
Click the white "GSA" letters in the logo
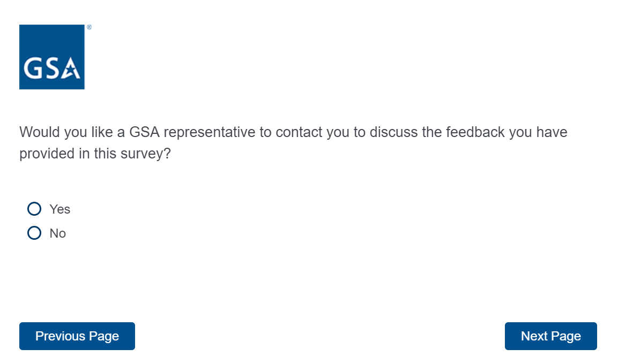pos(51,69)
